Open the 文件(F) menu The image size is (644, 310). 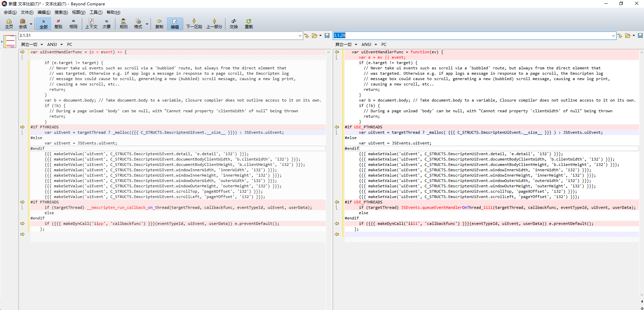pos(27,12)
